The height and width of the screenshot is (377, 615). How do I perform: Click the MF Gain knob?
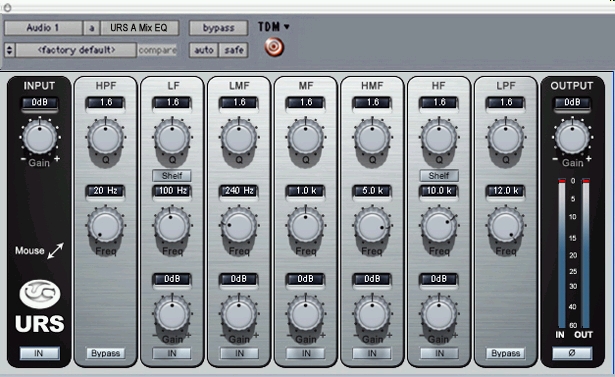[x=306, y=315]
